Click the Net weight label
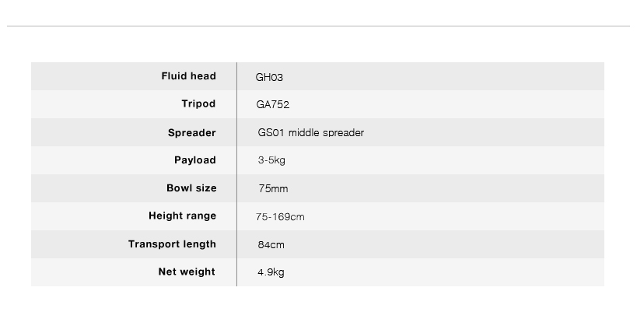The width and height of the screenshot is (644, 319). click(187, 272)
